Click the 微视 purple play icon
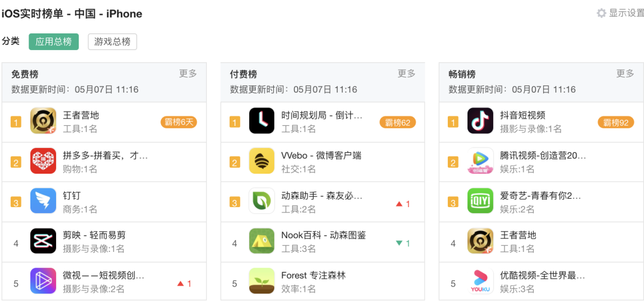This screenshot has height=305, width=644. pos(43,281)
